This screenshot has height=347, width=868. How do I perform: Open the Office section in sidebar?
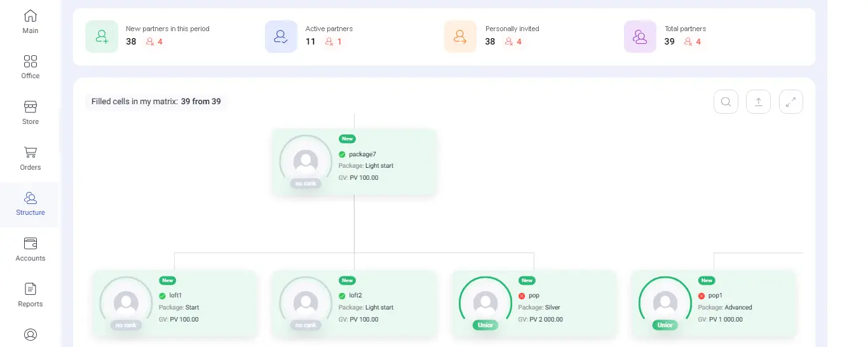31,67
